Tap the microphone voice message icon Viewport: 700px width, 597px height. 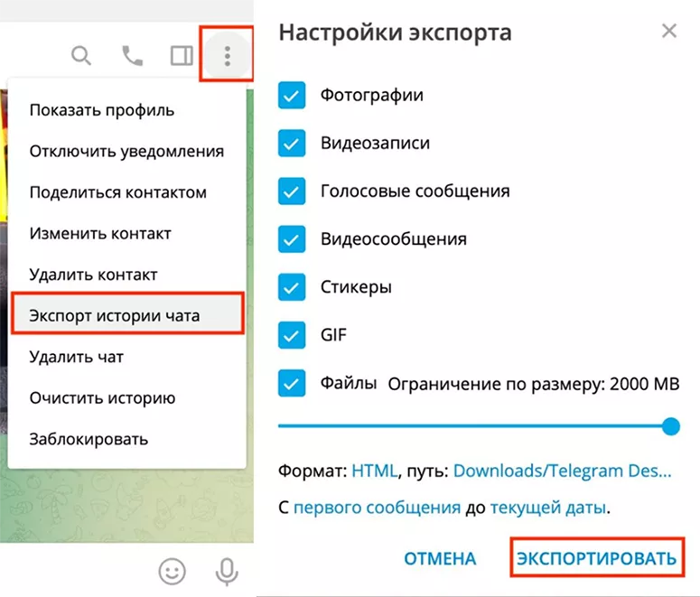[227, 572]
